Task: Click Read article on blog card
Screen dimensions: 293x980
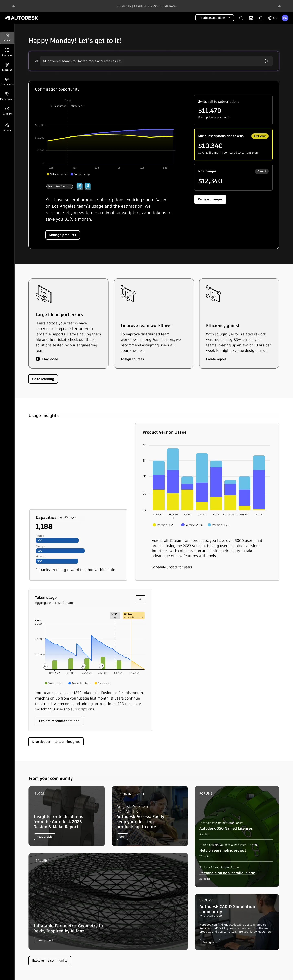Action: [45, 837]
